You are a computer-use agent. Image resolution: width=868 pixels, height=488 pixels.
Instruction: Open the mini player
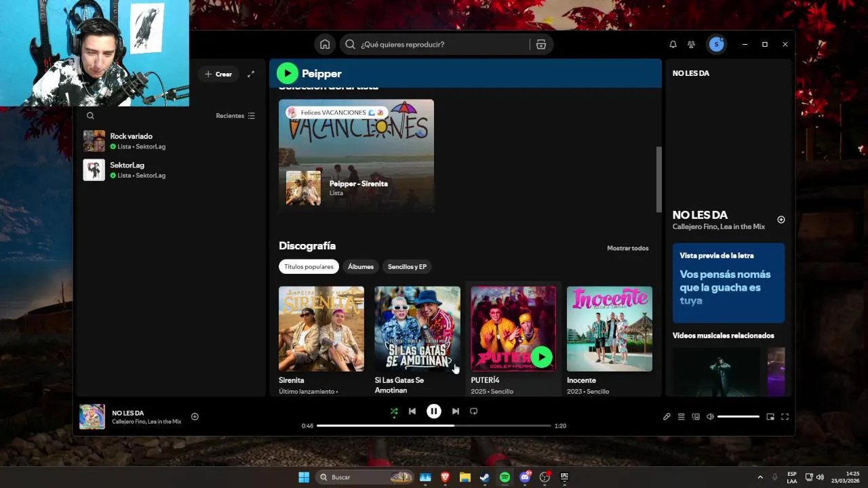[770, 417]
